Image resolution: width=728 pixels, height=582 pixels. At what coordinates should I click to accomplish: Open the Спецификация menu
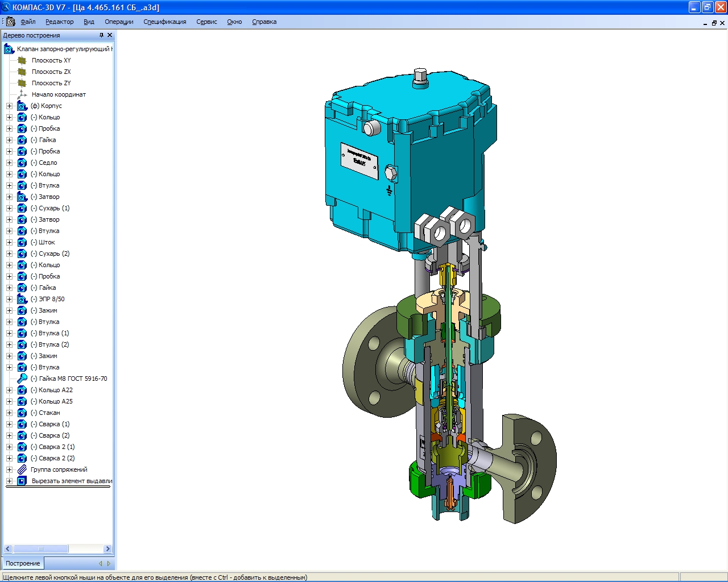pyautogui.click(x=164, y=22)
